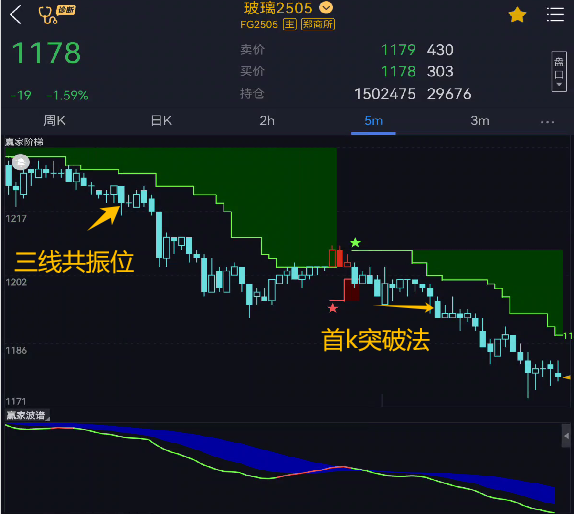Switch to the 周K tab
This screenshot has width=574, height=514.
(x=55, y=120)
